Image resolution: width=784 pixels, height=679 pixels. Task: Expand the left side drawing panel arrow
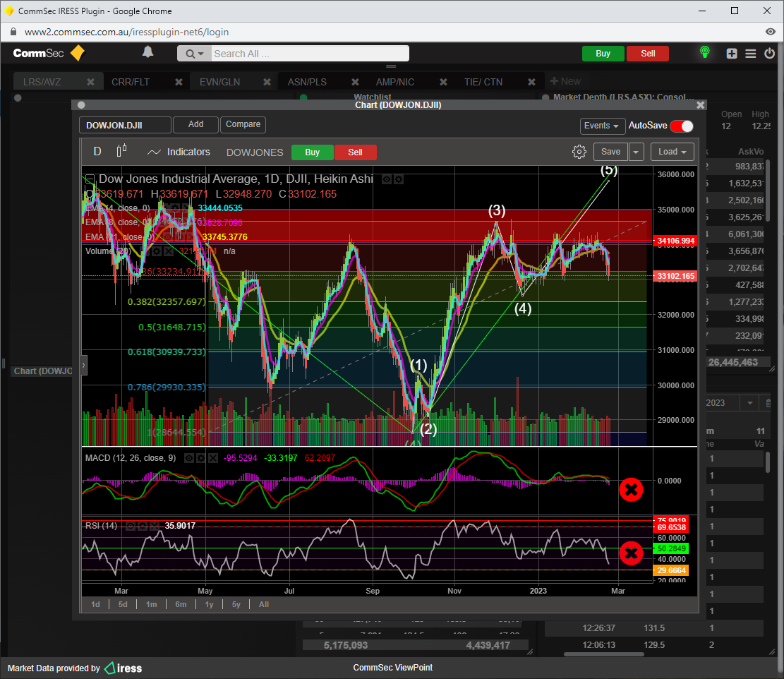pyautogui.click(x=84, y=366)
